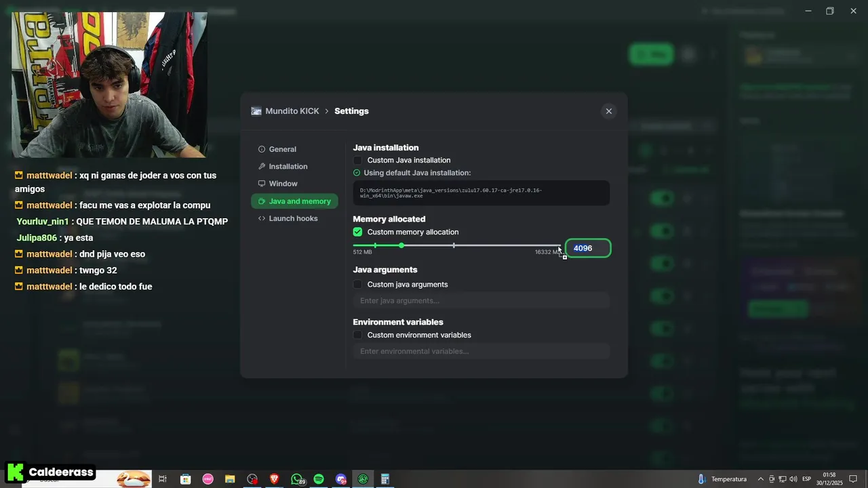
Task: Enable Custom environment variables checkbox
Action: [x=357, y=335]
